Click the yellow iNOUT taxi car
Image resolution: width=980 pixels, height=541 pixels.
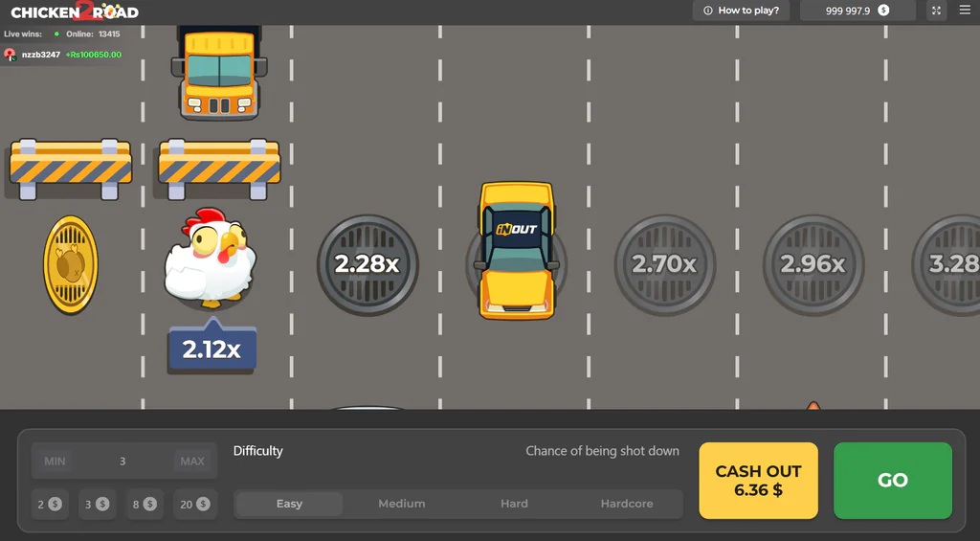tap(516, 250)
